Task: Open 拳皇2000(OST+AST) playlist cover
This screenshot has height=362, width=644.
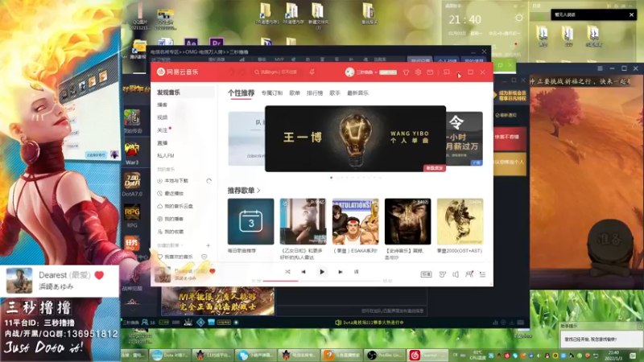Action: pos(460,222)
